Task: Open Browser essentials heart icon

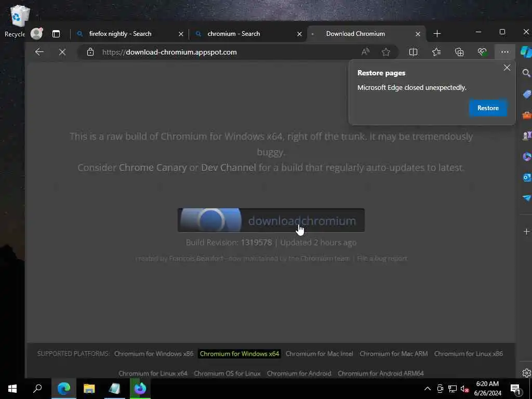Action: pyautogui.click(x=482, y=52)
